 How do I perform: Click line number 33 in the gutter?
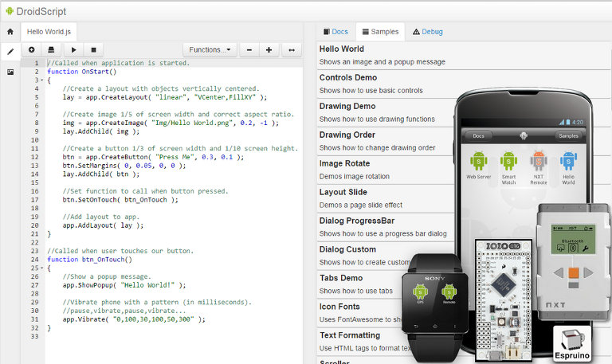(35, 336)
